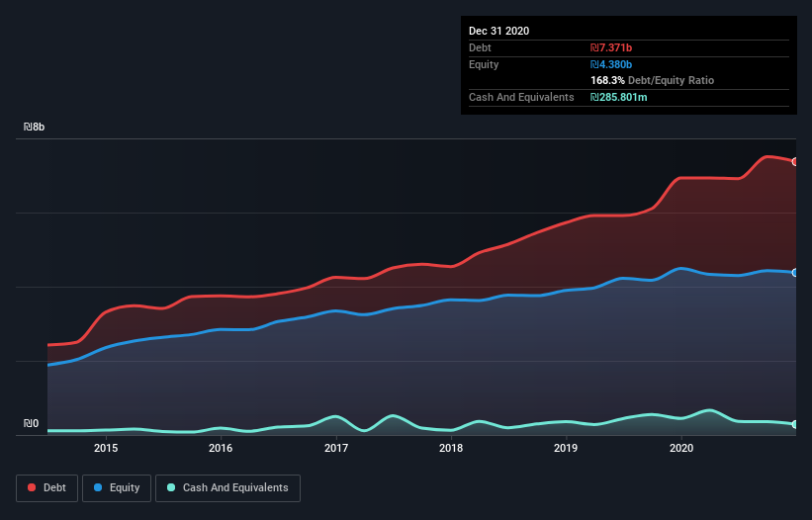Click the ₪8b y-axis label

[35, 128]
